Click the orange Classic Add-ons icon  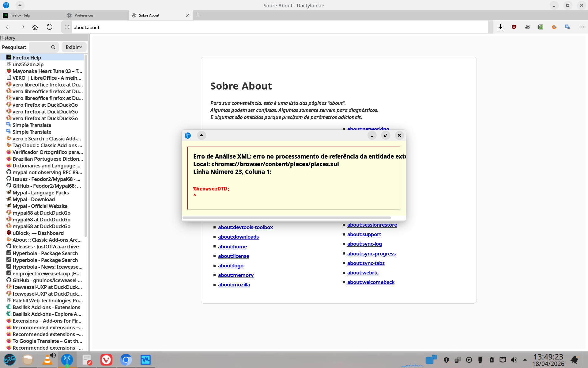[554, 27]
